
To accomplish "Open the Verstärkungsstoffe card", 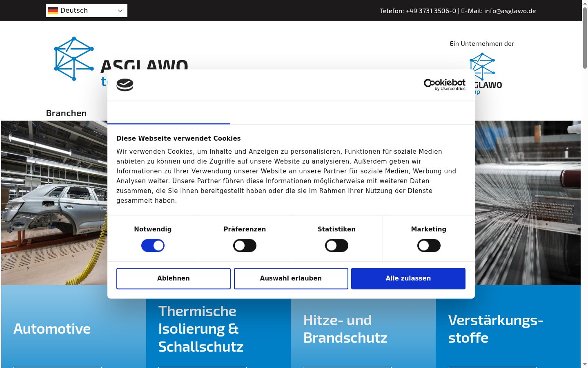I will tap(508, 326).
